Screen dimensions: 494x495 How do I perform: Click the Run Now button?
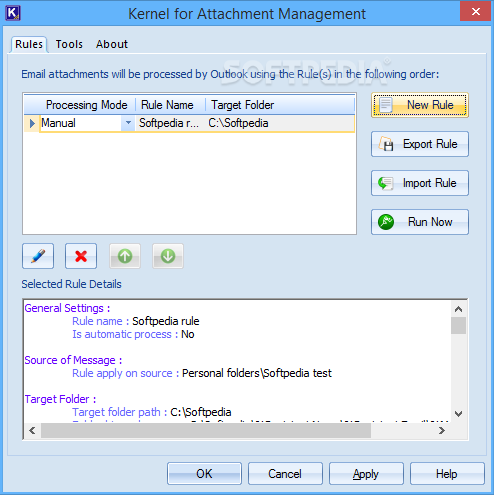pos(420,222)
